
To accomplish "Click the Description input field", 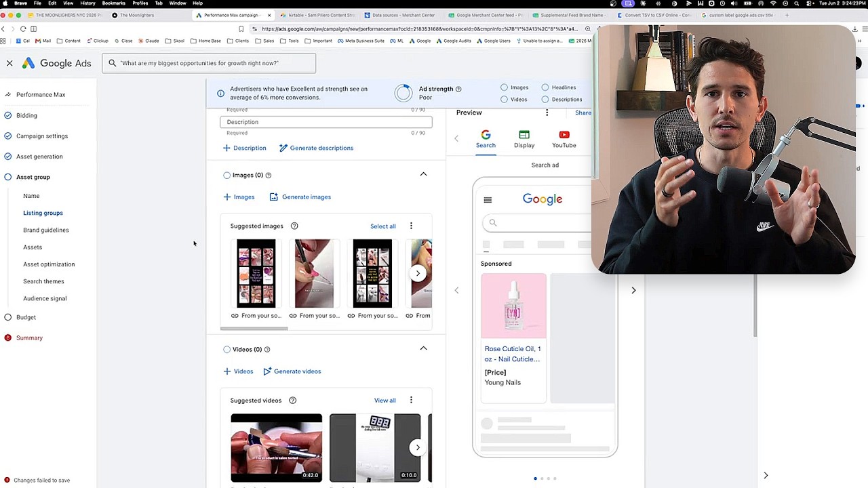I will [326, 122].
